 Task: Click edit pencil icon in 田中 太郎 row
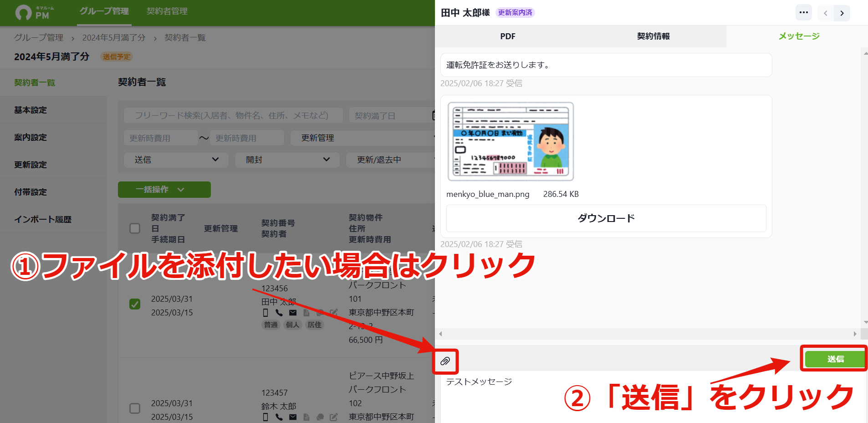pos(334,313)
